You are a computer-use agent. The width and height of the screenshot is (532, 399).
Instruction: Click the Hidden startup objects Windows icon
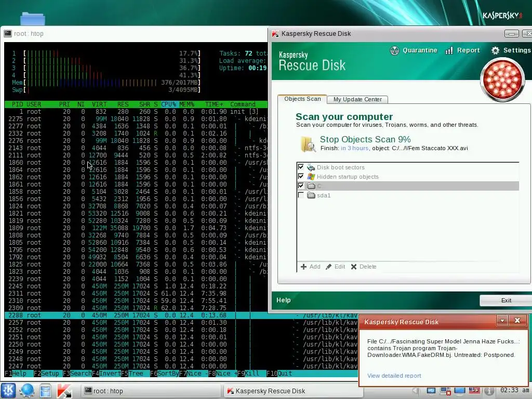pyautogui.click(x=311, y=177)
